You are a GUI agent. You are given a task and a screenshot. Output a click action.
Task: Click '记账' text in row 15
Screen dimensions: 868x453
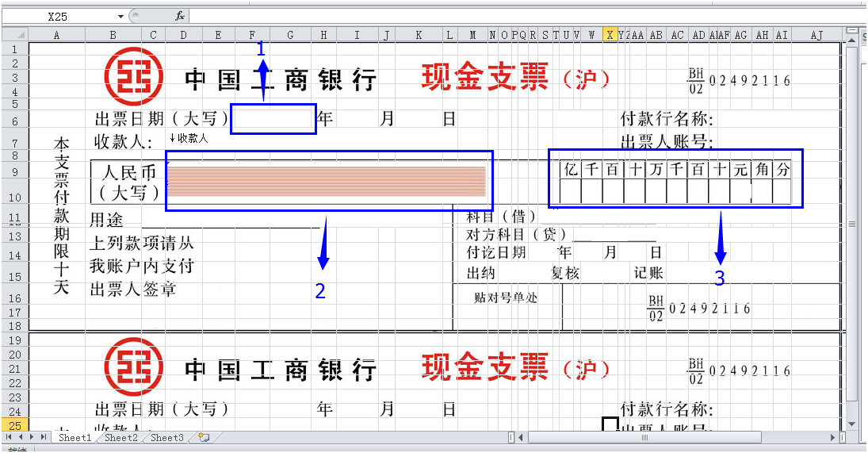pos(648,273)
